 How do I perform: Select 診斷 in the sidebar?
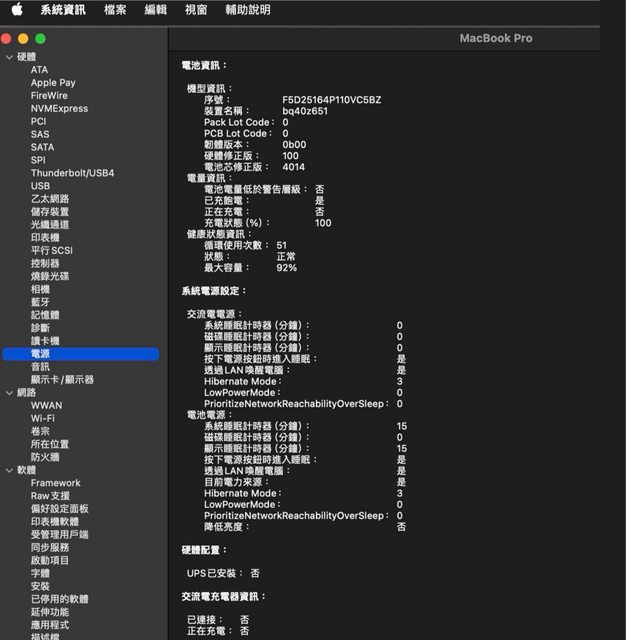pyautogui.click(x=40, y=328)
